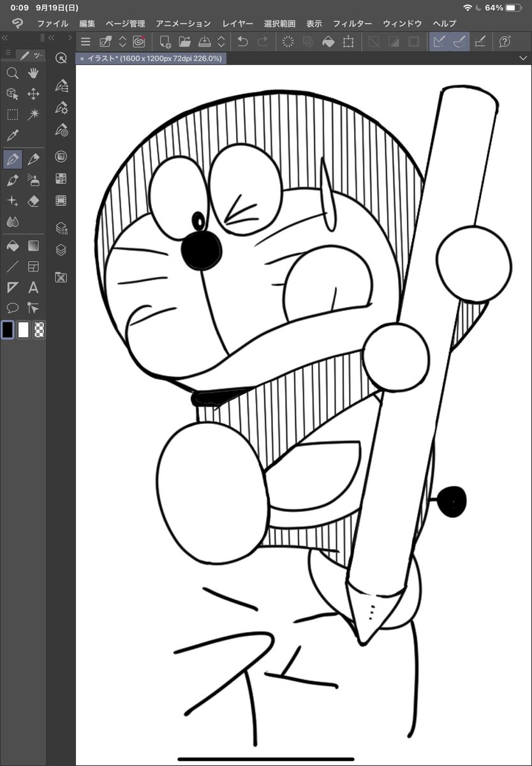
Task: Open Clip Studio launcher spiral icon
Action: [139, 42]
